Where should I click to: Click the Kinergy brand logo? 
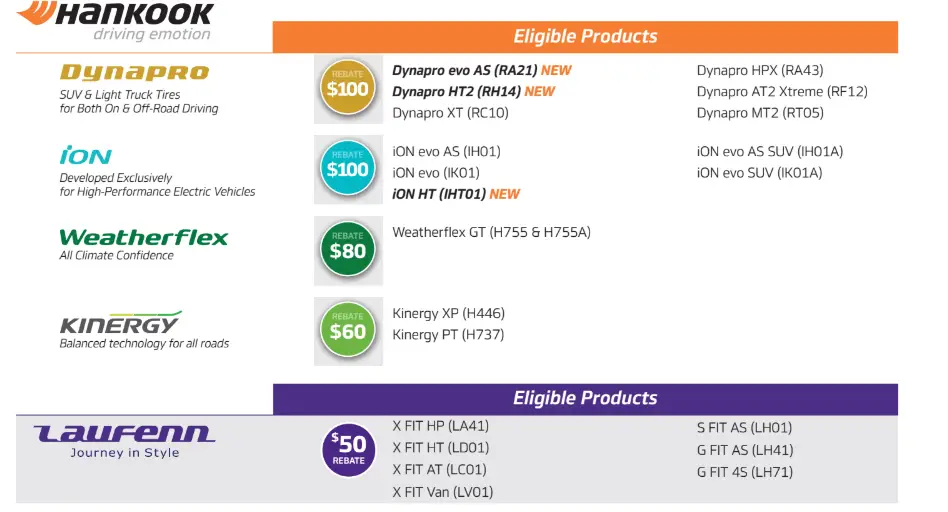point(120,322)
